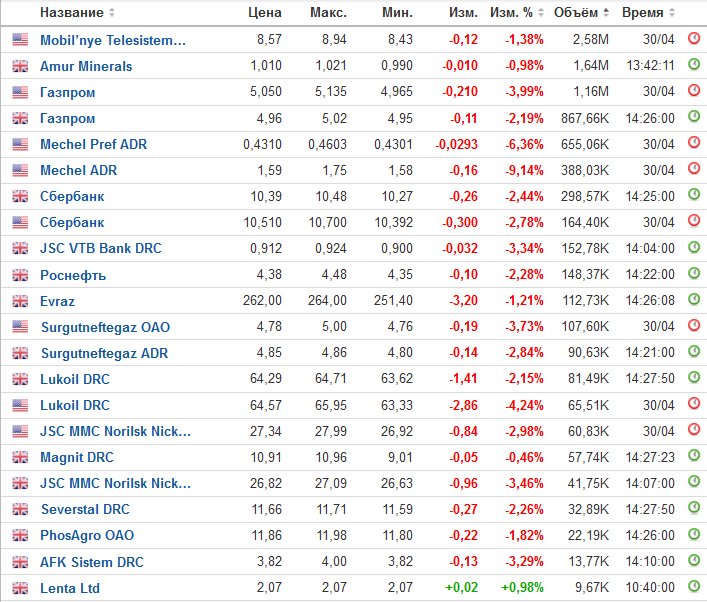
Task: Open the Mechel Pref ADR link
Action: coord(93,144)
